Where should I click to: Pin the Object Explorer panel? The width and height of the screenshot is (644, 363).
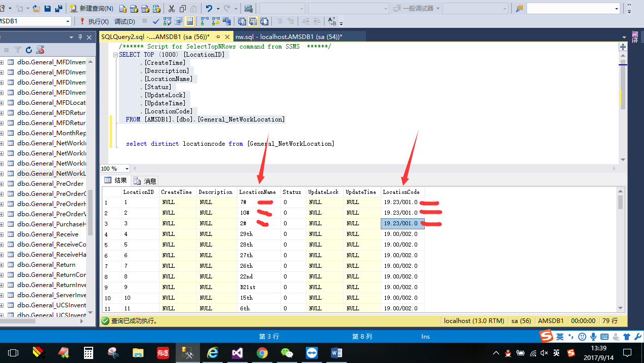(80, 37)
